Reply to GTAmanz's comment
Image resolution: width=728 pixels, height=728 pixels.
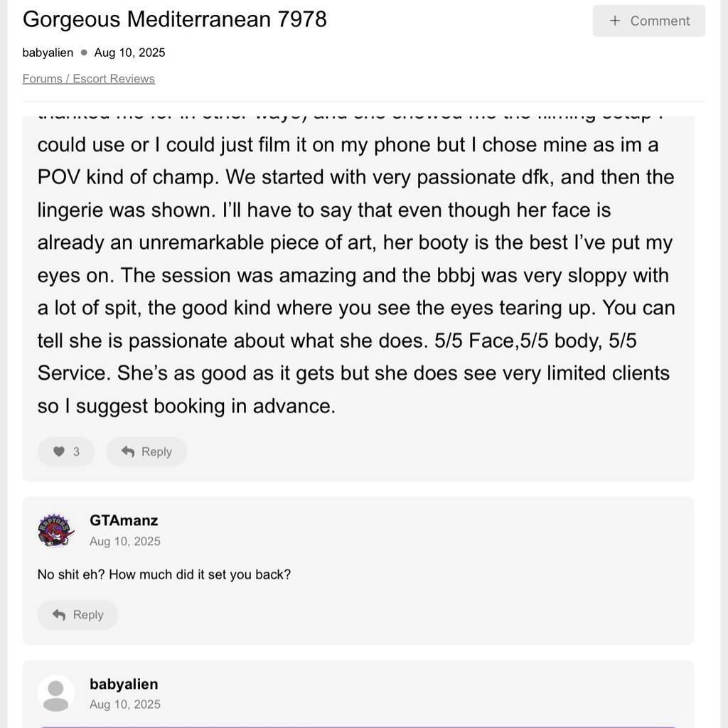click(x=77, y=614)
